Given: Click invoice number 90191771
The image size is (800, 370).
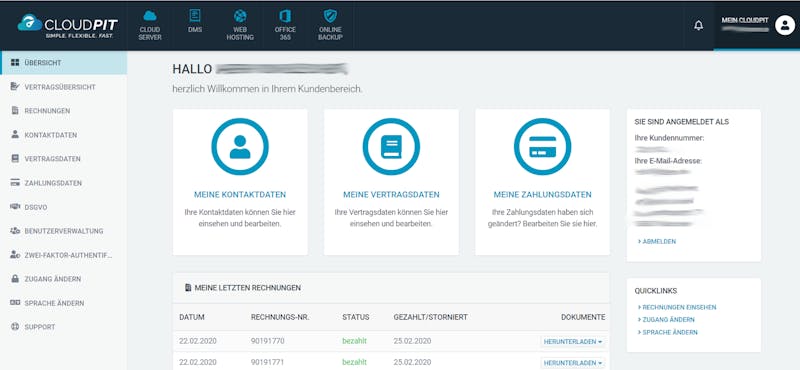Looking at the screenshot, I should coord(267,362).
